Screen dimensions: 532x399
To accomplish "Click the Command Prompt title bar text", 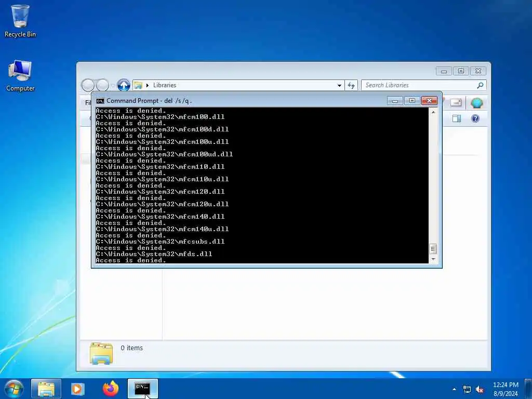I will coord(149,101).
